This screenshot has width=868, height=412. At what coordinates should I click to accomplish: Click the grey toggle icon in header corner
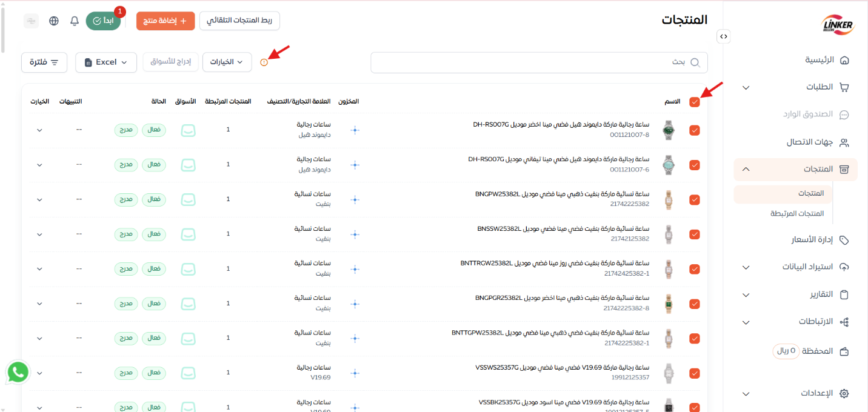pos(31,21)
